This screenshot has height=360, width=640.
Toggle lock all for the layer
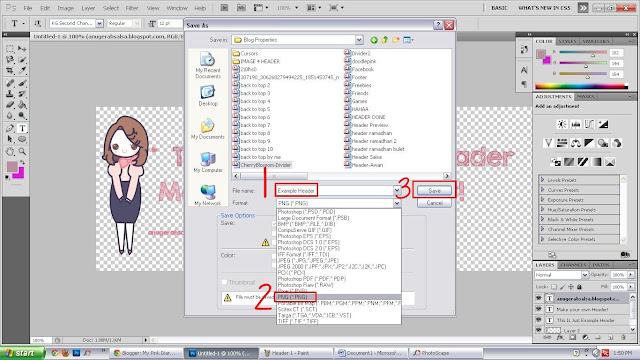click(579, 287)
